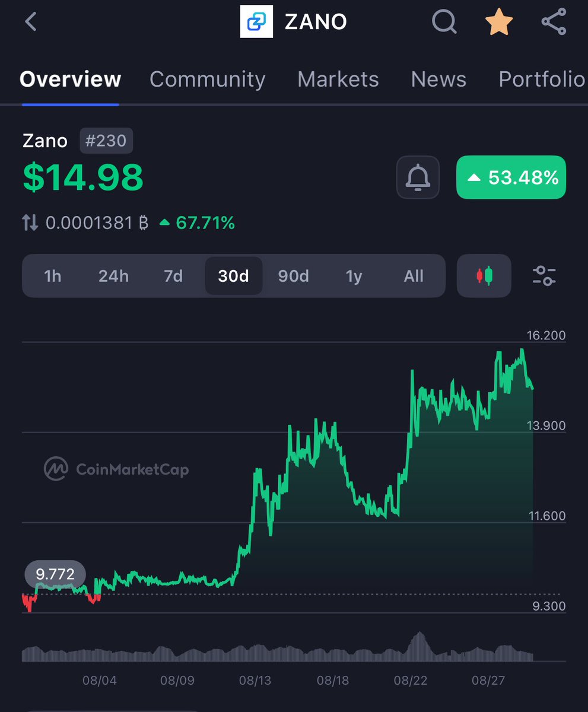Tap the 08/04 date label
588x712 pixels.
(x=99, y=680)
